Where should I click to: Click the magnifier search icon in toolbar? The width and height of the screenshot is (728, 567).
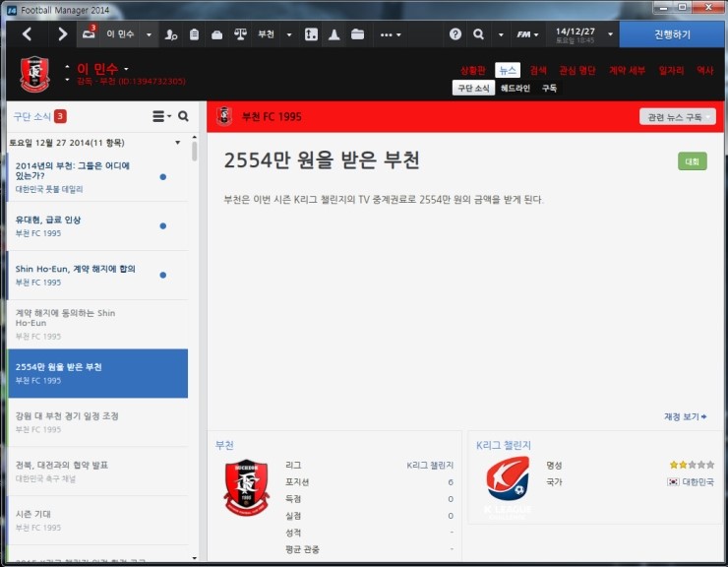tap(478, 33)
